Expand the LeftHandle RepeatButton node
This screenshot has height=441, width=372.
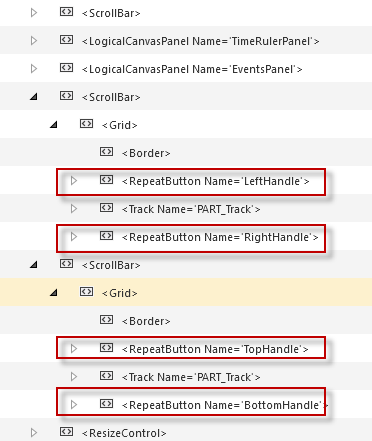click(x=74, y=181)
